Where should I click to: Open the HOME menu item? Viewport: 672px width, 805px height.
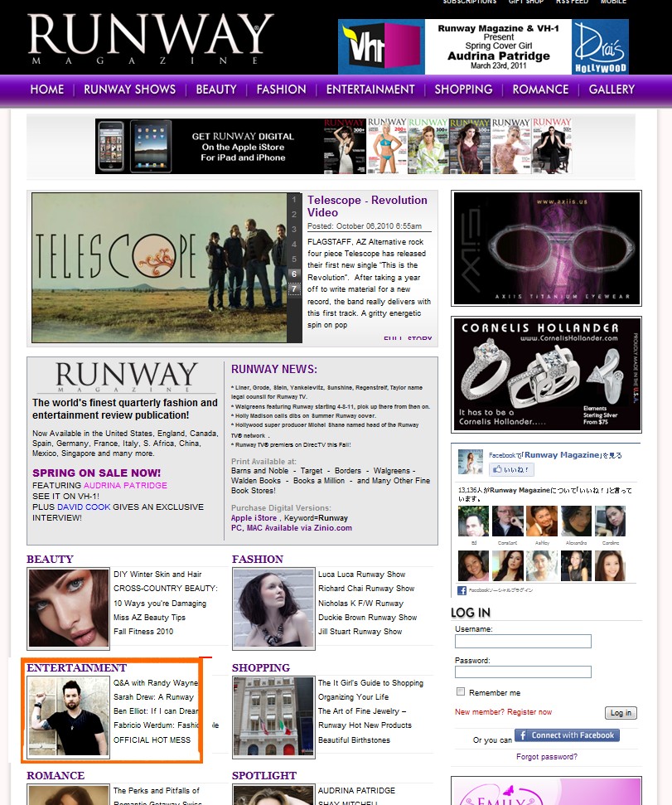click(x=47, y=90)
